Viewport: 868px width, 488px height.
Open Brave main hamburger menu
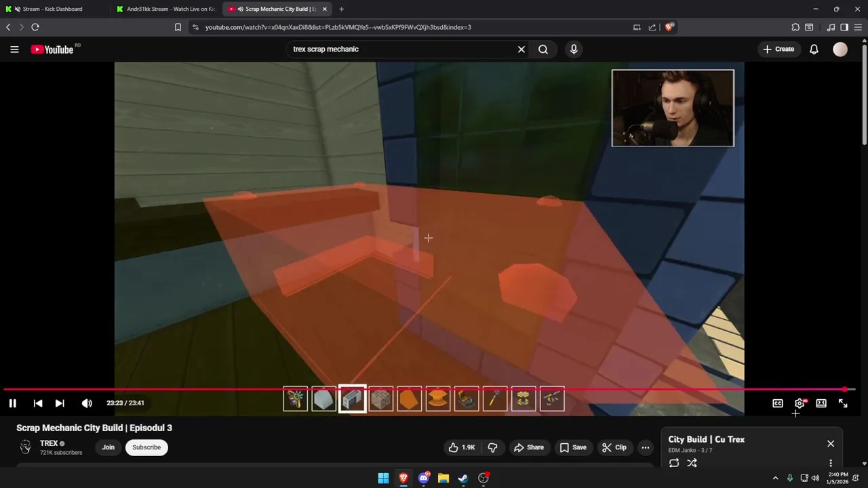click(859, 27)
